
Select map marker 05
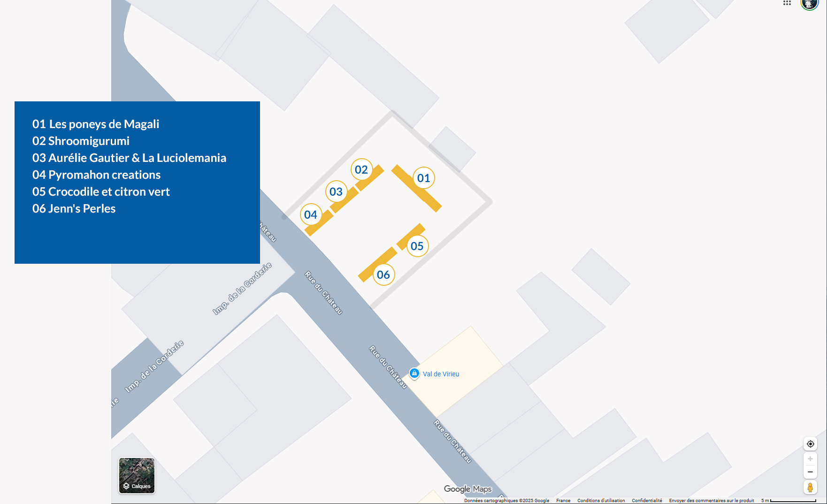[417, 246]
